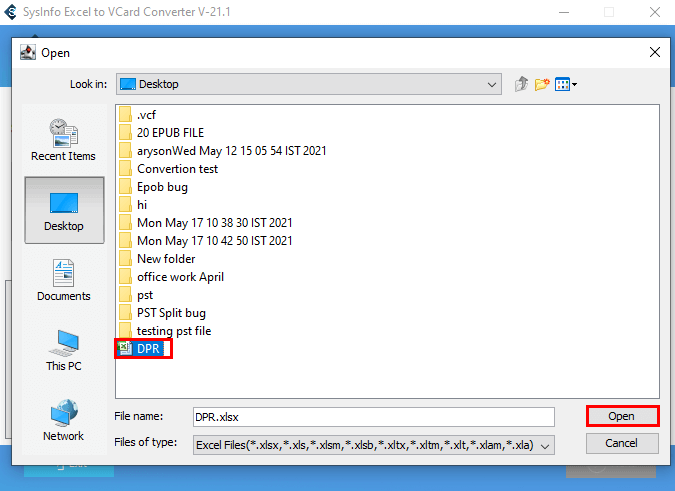
Task: Select the New folder entry
Action: 157,259
